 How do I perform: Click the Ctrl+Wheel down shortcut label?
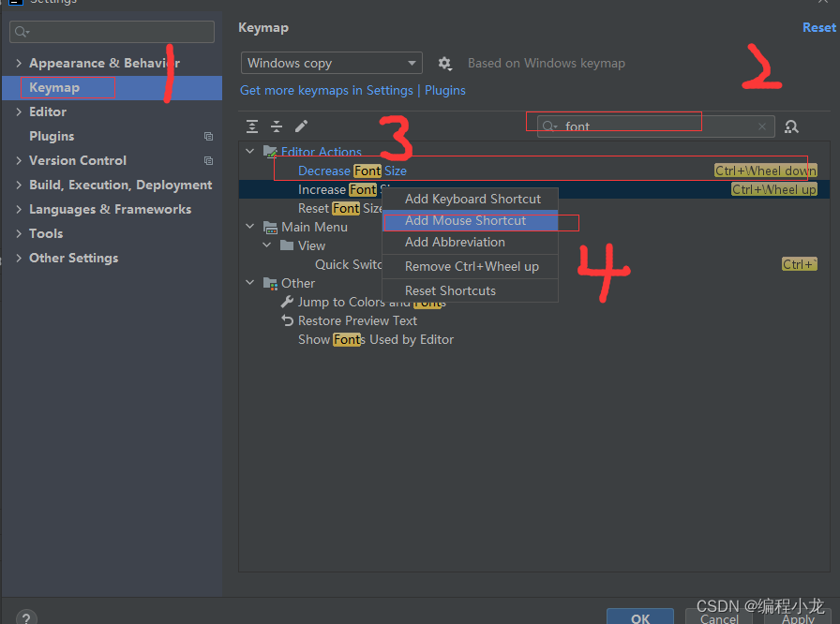point(766,171)
